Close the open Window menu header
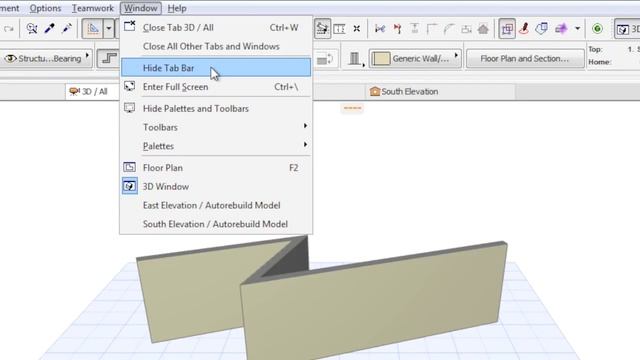Image resolution: width=640 pixels, height=360 pixels. coord(141,8)
